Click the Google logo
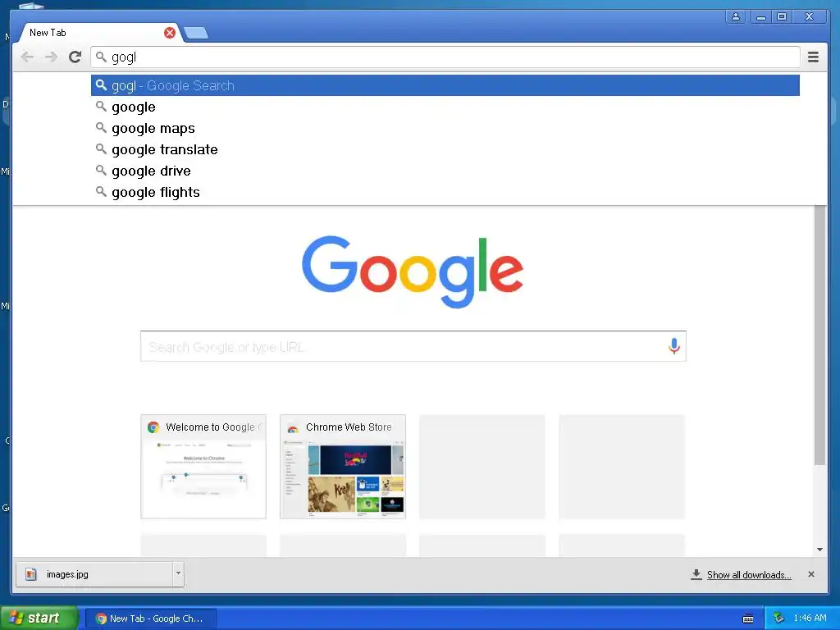 (x=413, y=272)
